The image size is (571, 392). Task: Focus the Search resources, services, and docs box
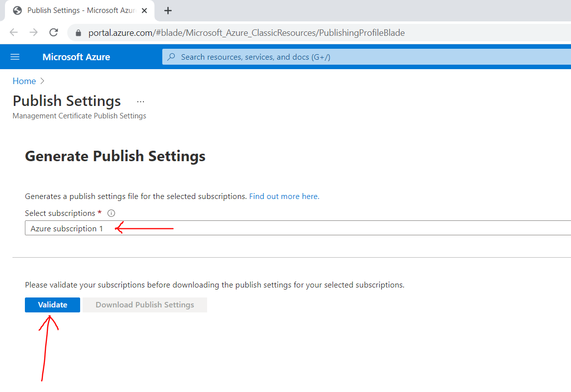[x=366, y=57]
